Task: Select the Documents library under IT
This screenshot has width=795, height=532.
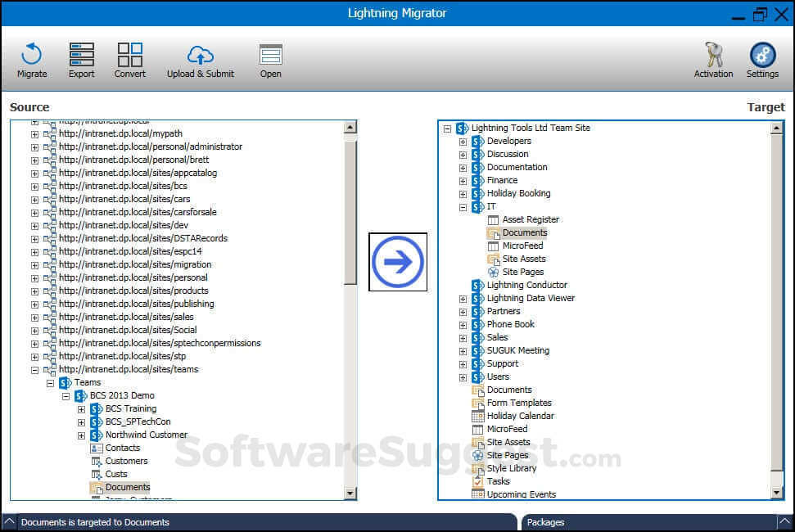Action: pyautogui.click(x=527, y=232)
